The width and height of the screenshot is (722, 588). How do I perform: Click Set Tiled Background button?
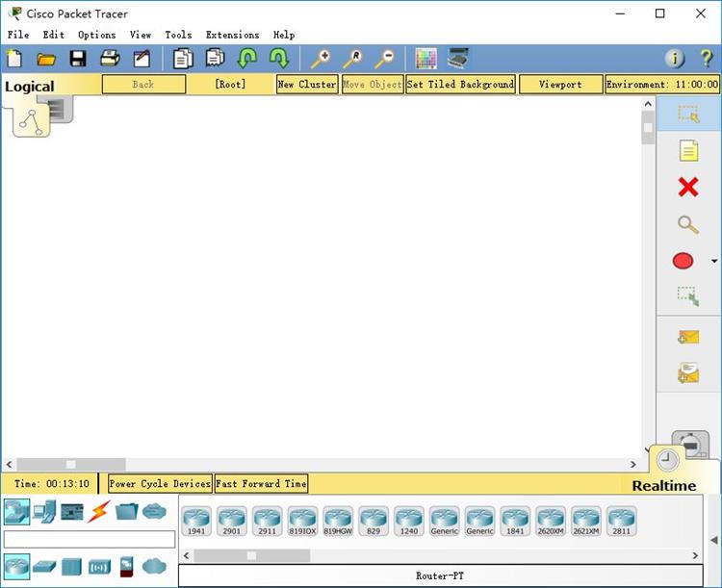[x=460, y=85]
